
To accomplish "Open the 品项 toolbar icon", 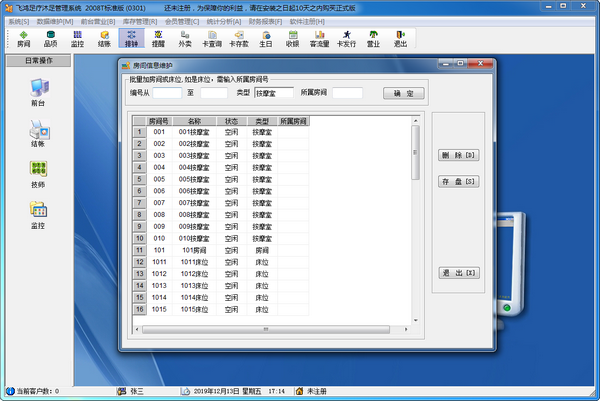I will (50, 39).
